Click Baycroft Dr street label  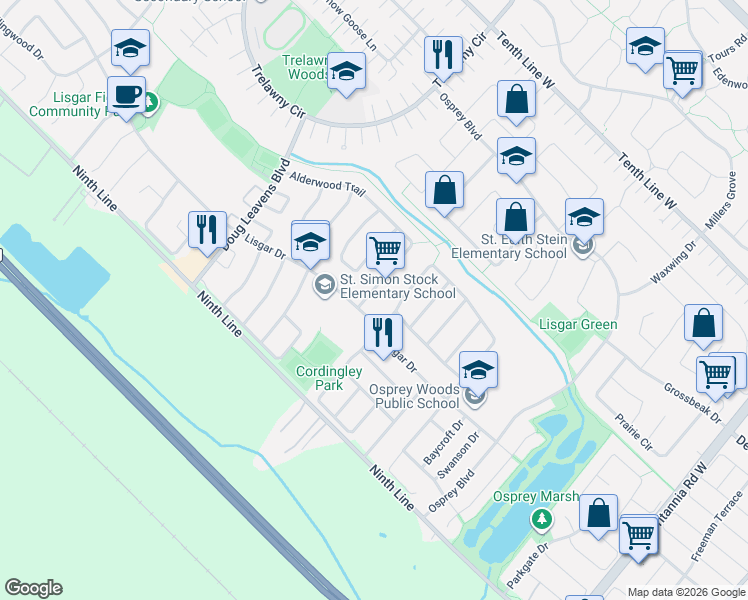[x=443, y=443]
